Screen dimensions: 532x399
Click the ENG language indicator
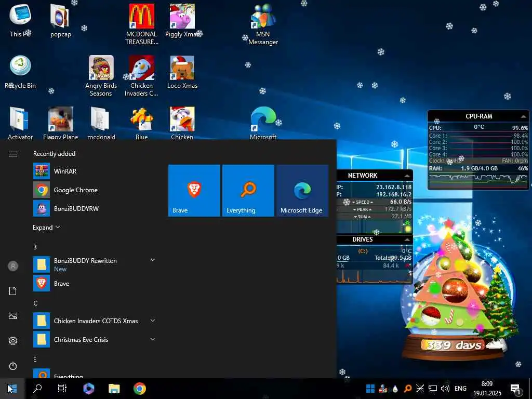pos(460,389)
